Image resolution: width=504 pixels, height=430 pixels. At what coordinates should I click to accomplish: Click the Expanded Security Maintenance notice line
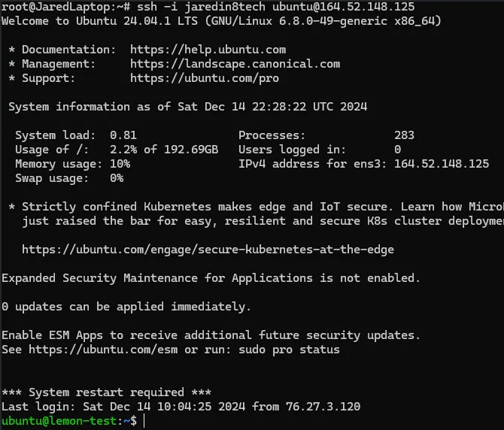(x=211, y=278)
